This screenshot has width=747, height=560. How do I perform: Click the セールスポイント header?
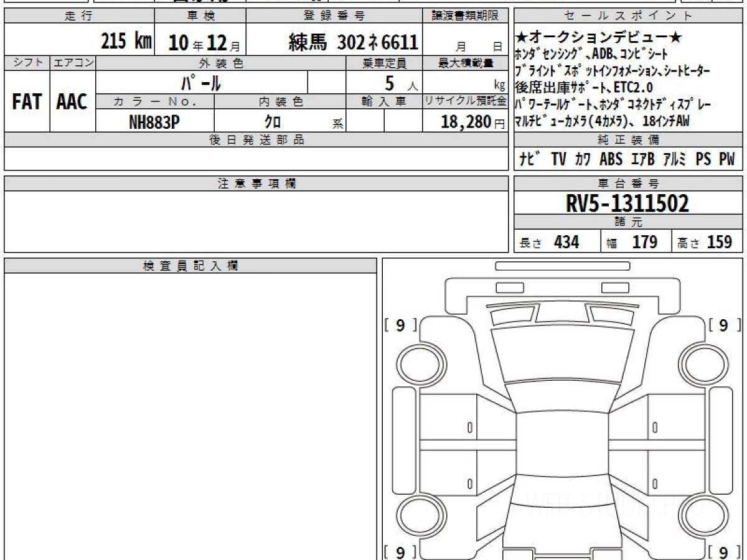coord(627,16)
